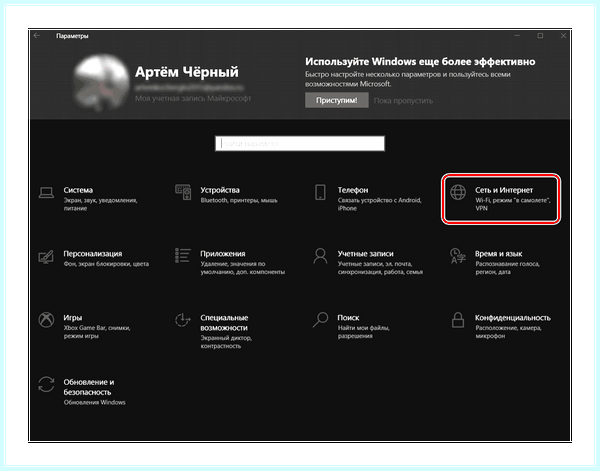Click the Приложения list icon
Screen dimensions: 600x471
[183, 256]
